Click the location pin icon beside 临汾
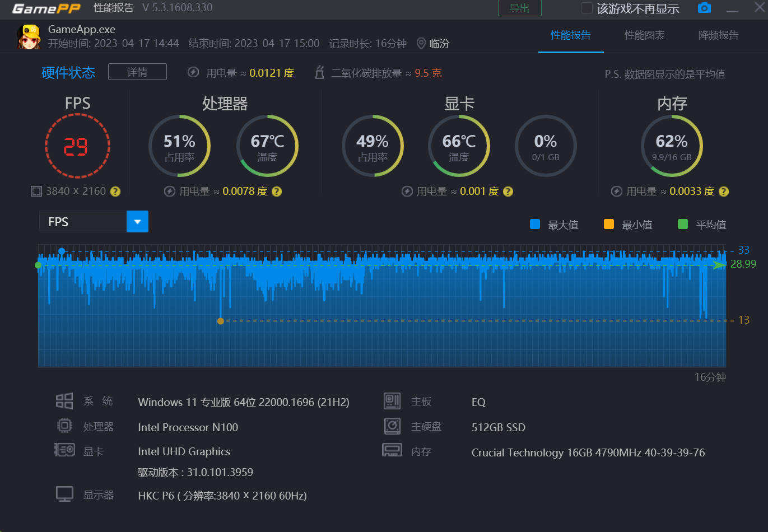The height and width of the screenshot is (532, 768). point(421,43)
